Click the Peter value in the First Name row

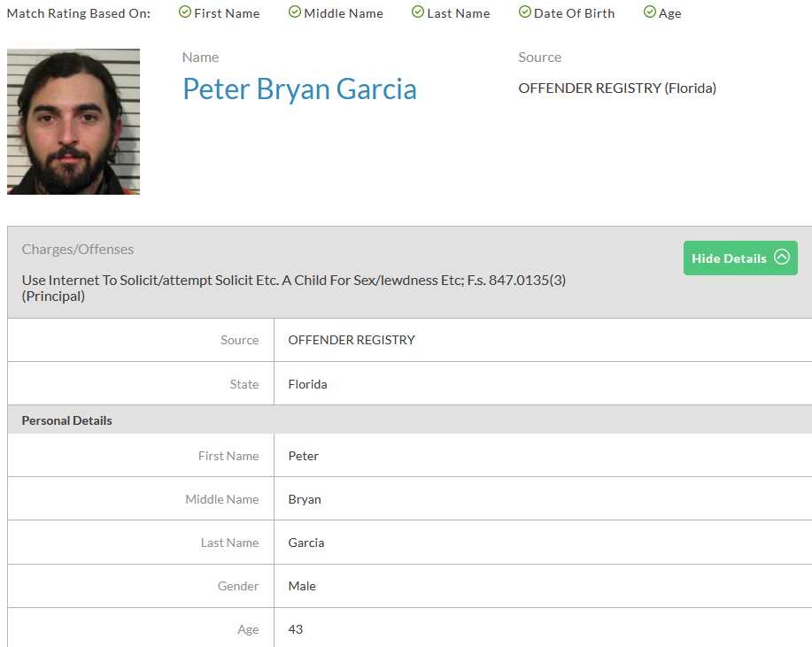pyautogui.click(x=303, y=456)
